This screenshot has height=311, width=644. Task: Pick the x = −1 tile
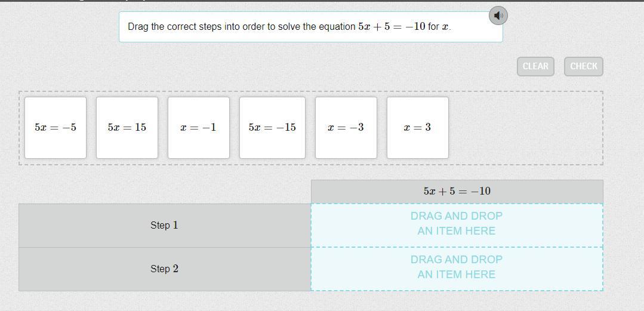coord(199,128)
